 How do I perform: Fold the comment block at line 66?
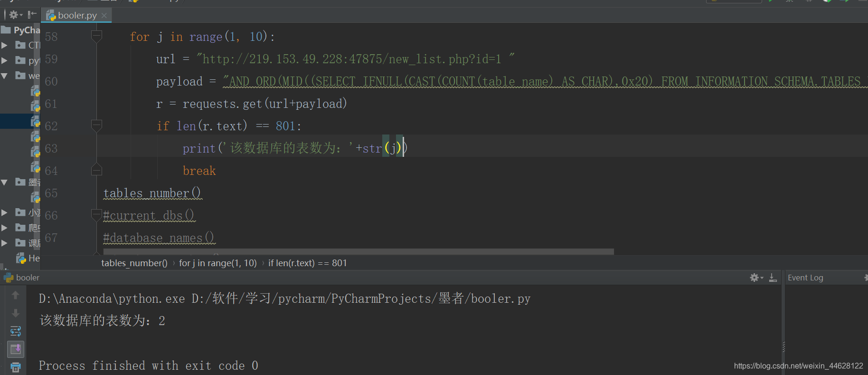coord(96,215)
